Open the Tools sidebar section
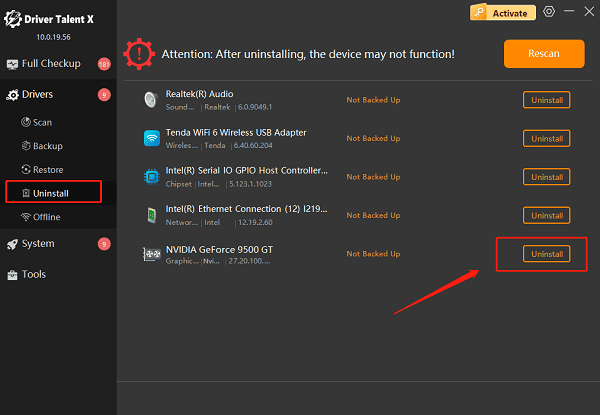This screenshot has height=415, width=600. point(58,274)
